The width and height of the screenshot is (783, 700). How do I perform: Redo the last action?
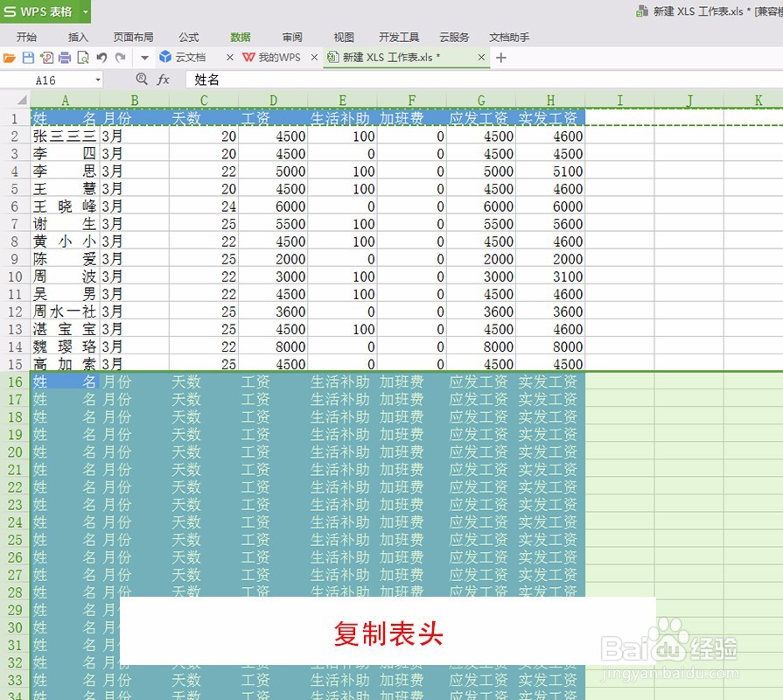[x=118, y=57]
